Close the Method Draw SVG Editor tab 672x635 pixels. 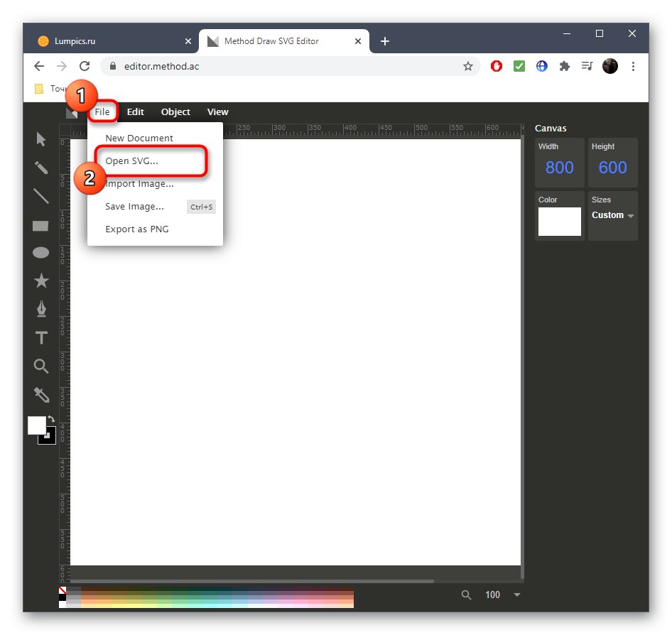click(358, 41)
